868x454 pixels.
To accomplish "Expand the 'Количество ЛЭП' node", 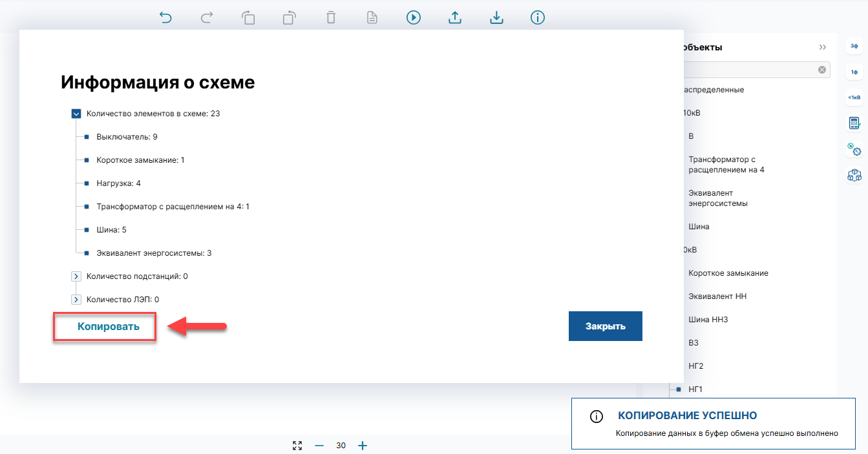I will coord(76,300).
